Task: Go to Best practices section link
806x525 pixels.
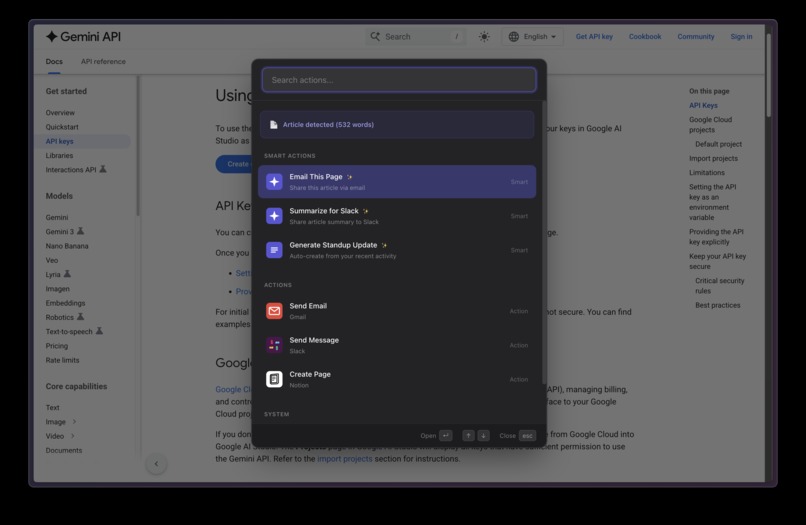Action: tap(718, 305)
